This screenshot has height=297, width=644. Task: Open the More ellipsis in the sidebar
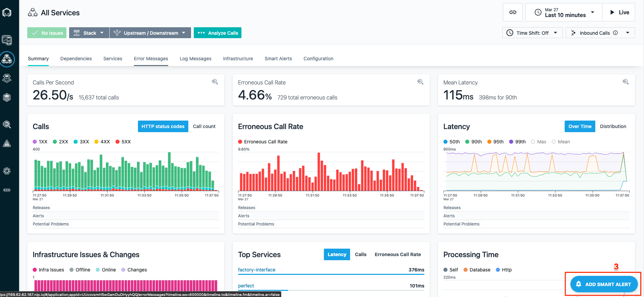pyautogui.click(x=7, y=190)
